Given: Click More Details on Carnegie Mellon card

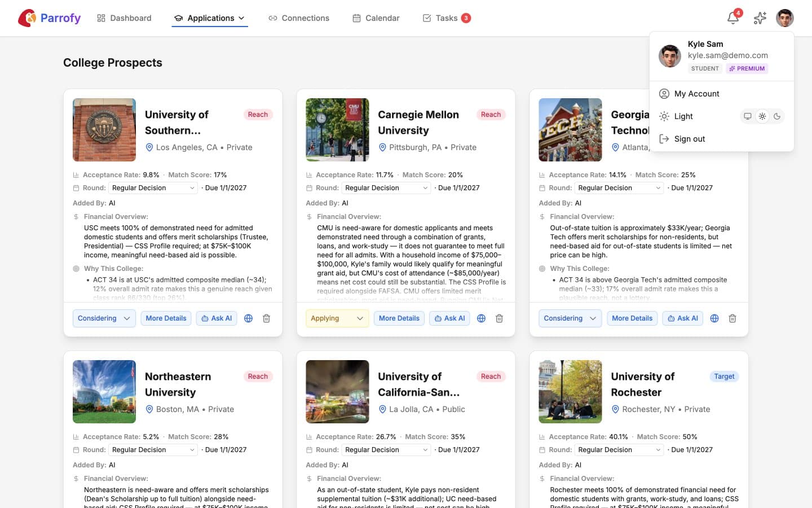Looking at the screenshot, I should 399,318.
